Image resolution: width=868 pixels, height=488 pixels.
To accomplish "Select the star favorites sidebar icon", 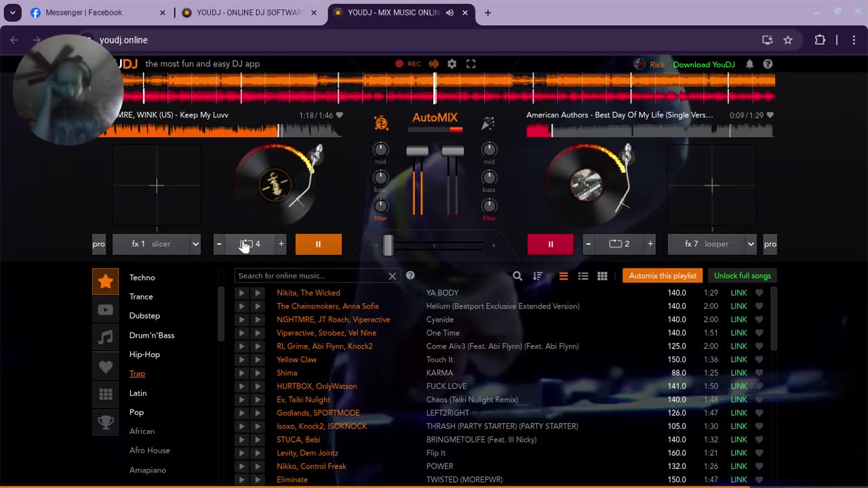I will (105, 281).
